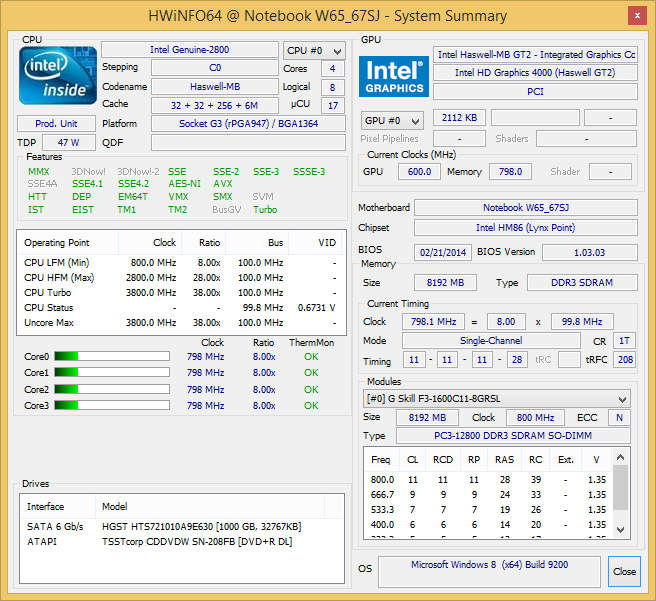Click the Close button
Image resolution: width=656 pixels, height=601 pixels.
coord(624,571)
